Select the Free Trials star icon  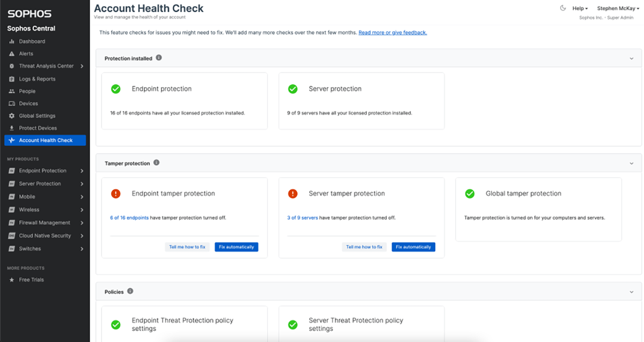[12, 279]
